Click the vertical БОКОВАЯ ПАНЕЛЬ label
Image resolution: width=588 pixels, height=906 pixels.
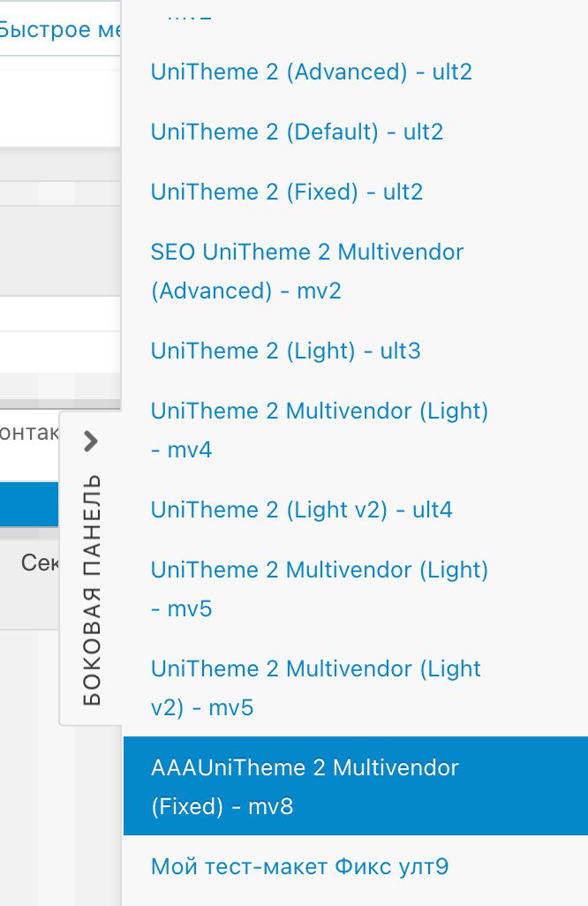point(91,590)
